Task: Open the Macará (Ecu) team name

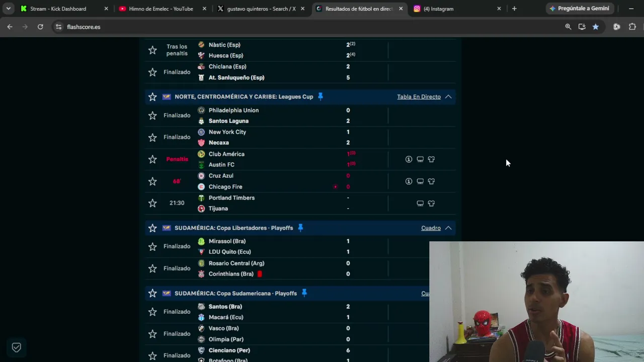Action: pyautogui.click(x=226, y=317)
